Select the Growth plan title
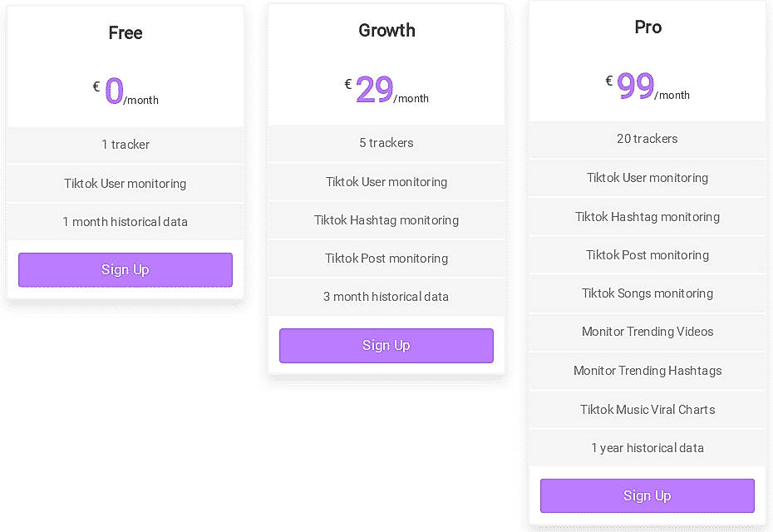The height and width of the screenshot is (532, 773). pyautogui.click(x=386, y=30)
